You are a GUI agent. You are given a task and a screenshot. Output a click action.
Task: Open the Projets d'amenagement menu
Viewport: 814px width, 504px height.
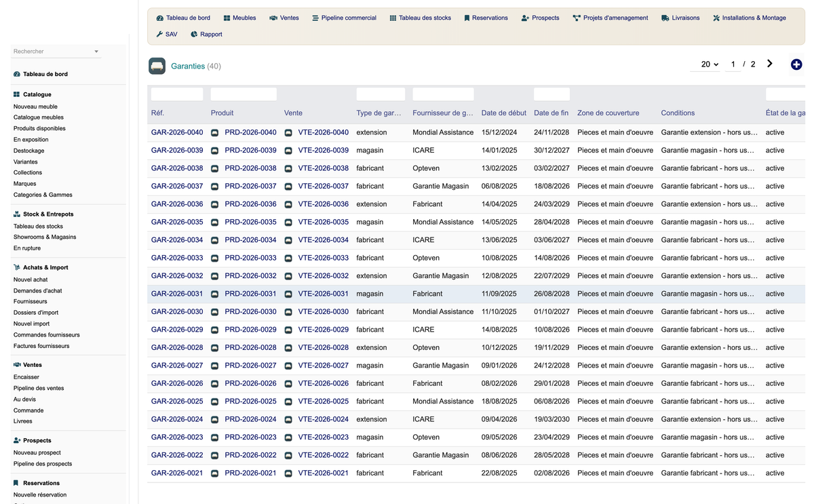610,18
